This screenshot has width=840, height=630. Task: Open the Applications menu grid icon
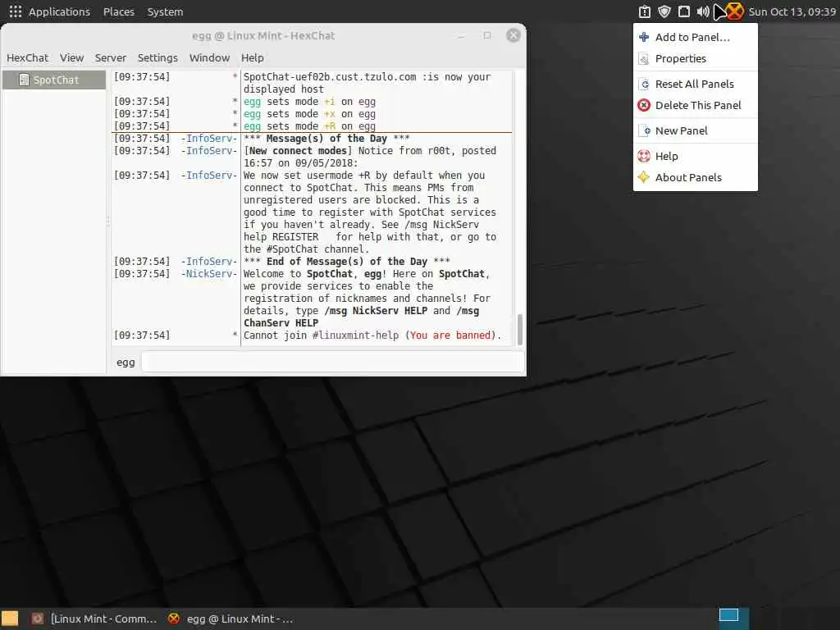[x=16, y=11]
